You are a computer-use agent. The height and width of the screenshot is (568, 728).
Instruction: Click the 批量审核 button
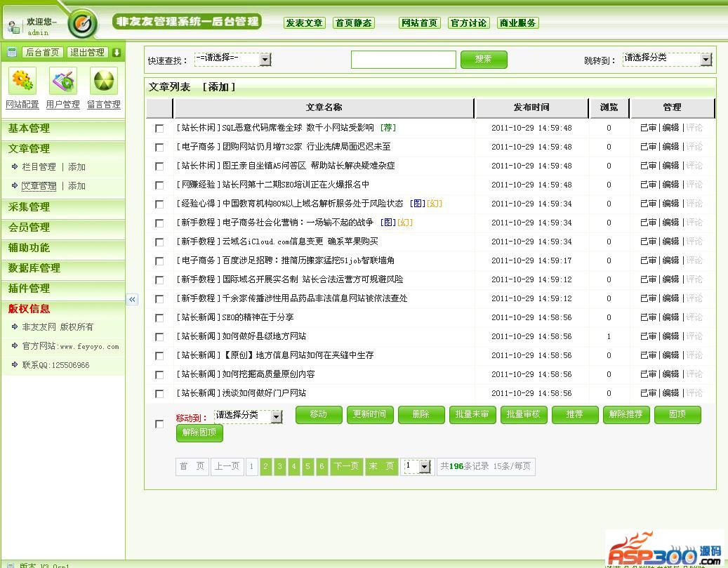coord(523,414)
